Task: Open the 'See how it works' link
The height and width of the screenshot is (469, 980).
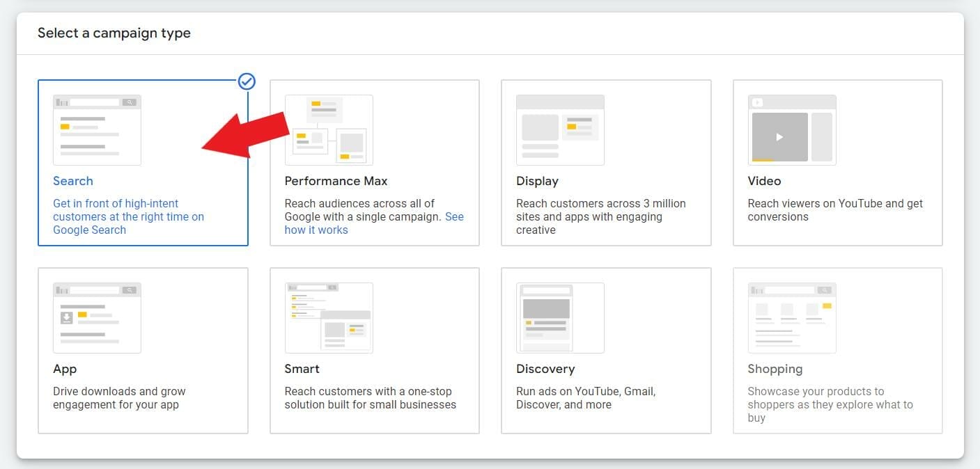Action: click(x=316, y=230)
